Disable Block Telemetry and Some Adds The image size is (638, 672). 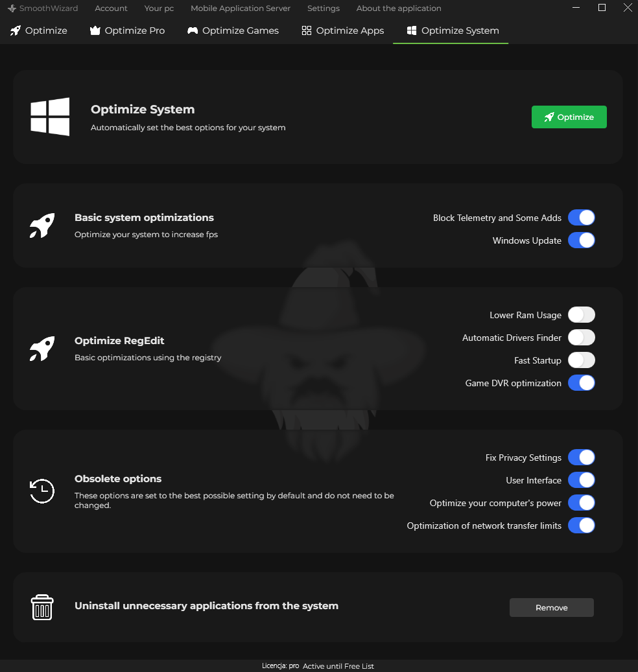pos(582,218)
